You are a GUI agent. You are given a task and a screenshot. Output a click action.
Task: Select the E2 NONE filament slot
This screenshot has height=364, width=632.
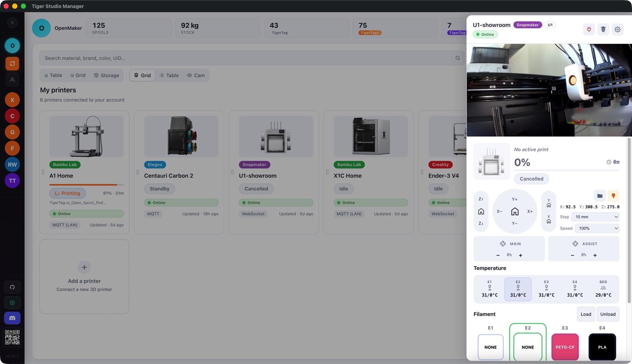[x=528, y=347]
